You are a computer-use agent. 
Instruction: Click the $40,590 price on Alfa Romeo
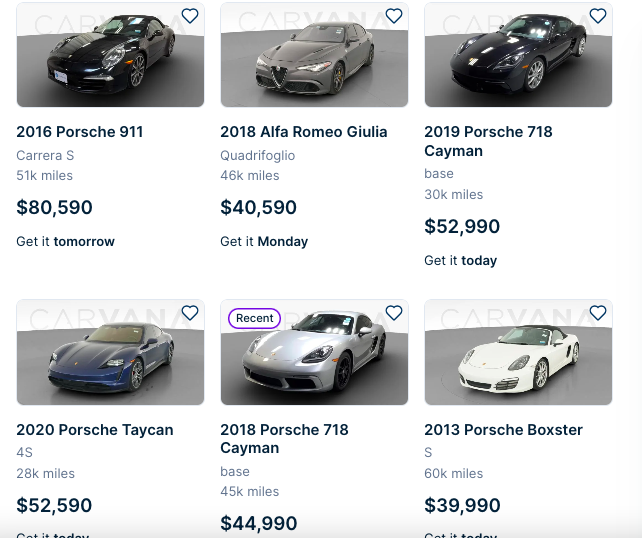258,208
